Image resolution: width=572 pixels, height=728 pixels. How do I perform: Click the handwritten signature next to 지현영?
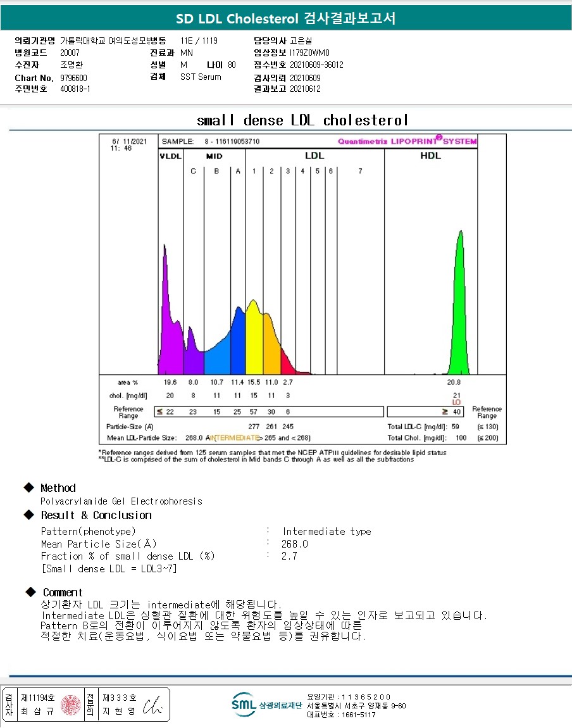(x=152, y=705)
